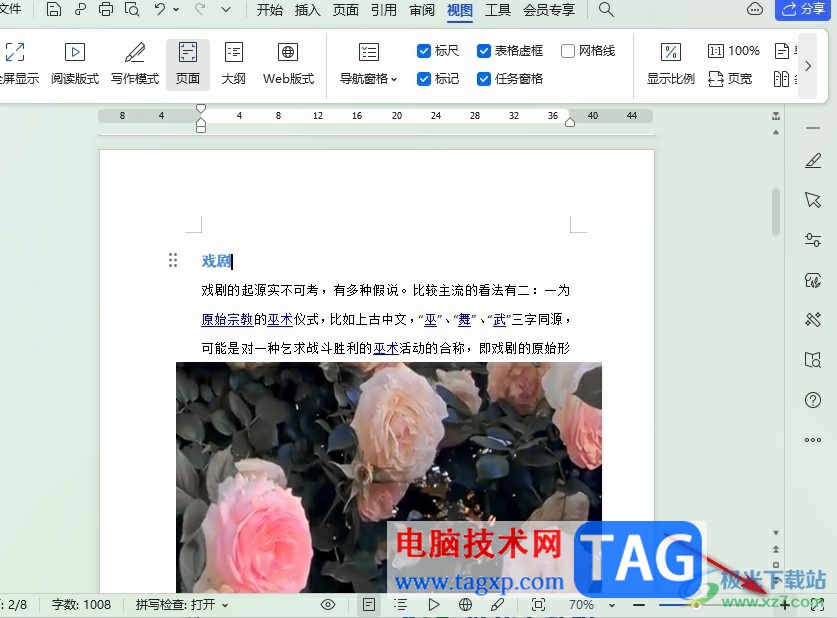Open the Insert (插入) tab
837x618 pixels.
[x=307, y=10]
